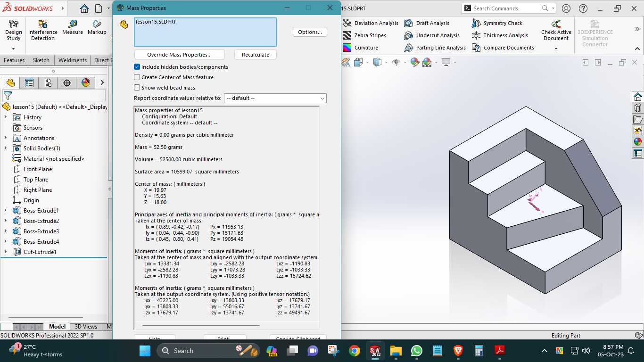The image size is (644, 362).
Task: Open Design Study dropdown arrow
Action: [x=13, y=49]
